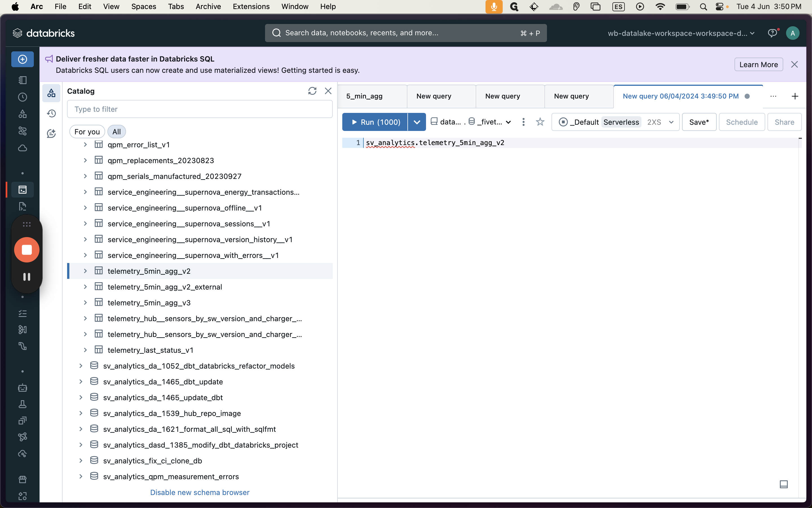Expand telemetry_5min_agg_v3 table
This screenshot has height=508, width=812.
(x=85, y=303)
